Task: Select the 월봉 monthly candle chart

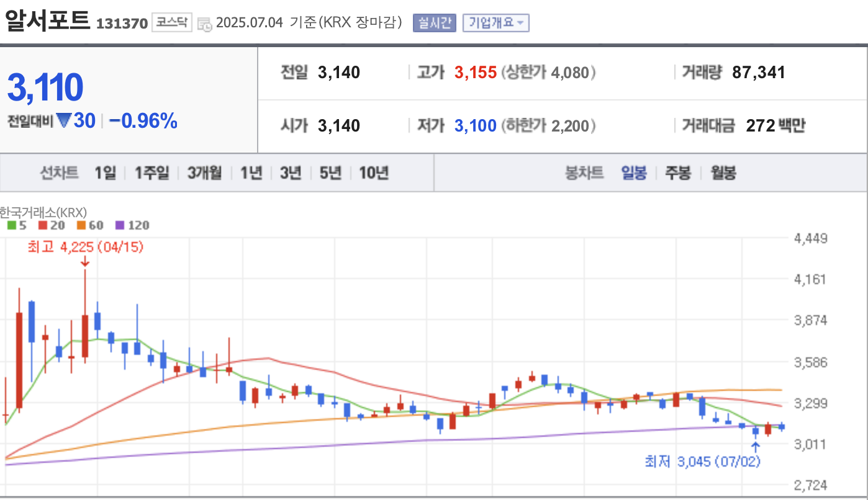Action: tap(723, 173)
